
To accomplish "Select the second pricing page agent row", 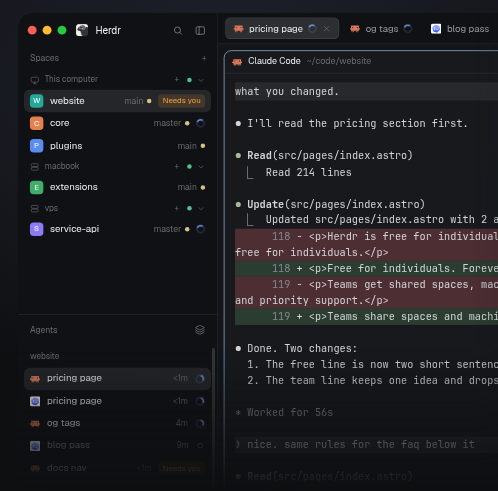I will point(117,401).
